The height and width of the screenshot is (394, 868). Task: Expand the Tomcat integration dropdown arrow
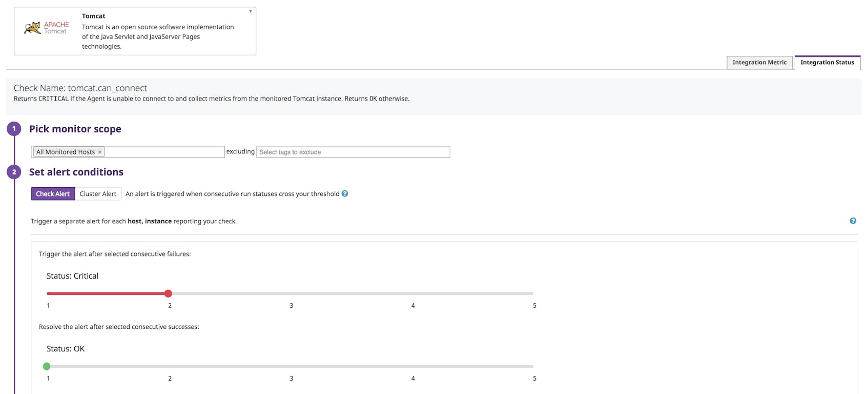click(x=251, y=11)
